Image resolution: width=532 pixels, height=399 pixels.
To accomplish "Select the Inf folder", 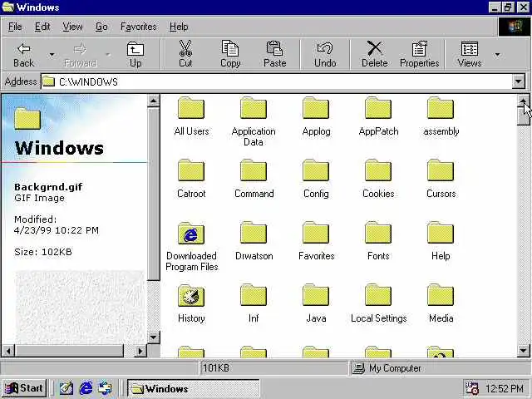I will 254,303.
